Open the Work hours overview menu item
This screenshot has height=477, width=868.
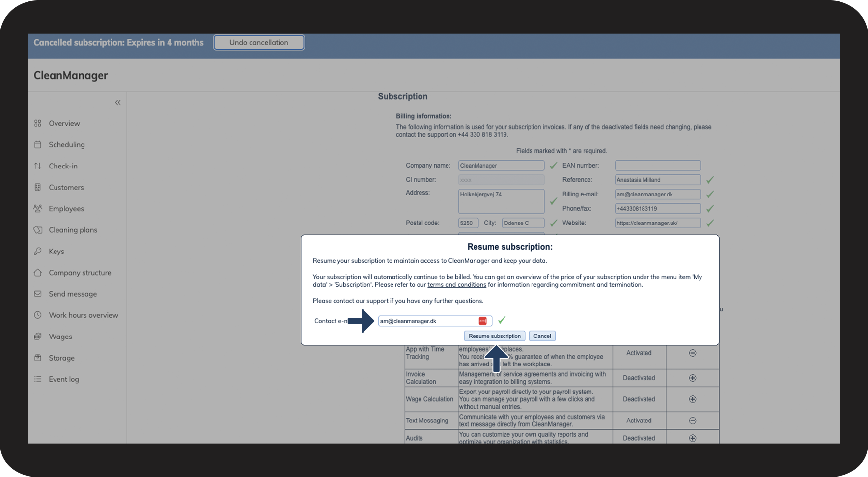(x=84, y=315)
